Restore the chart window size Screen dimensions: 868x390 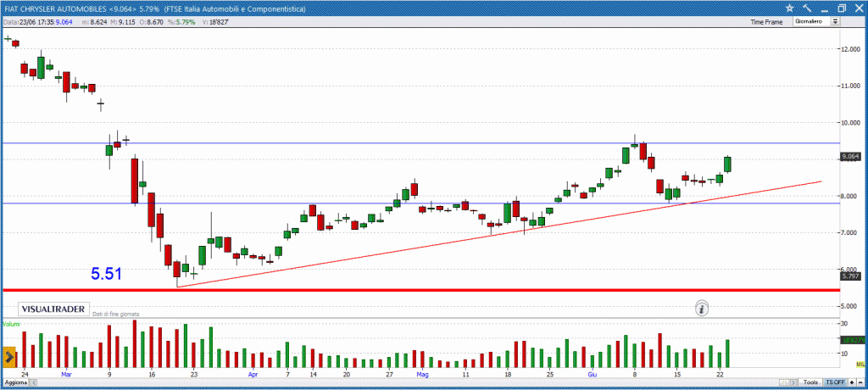coord(842,8)
